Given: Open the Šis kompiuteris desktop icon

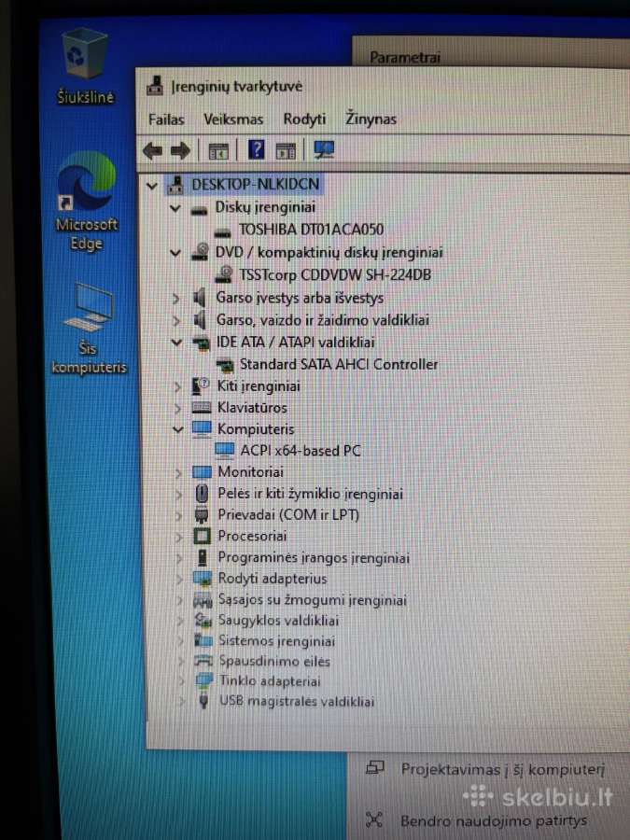Looking at the screenshot, I should 89,328.
